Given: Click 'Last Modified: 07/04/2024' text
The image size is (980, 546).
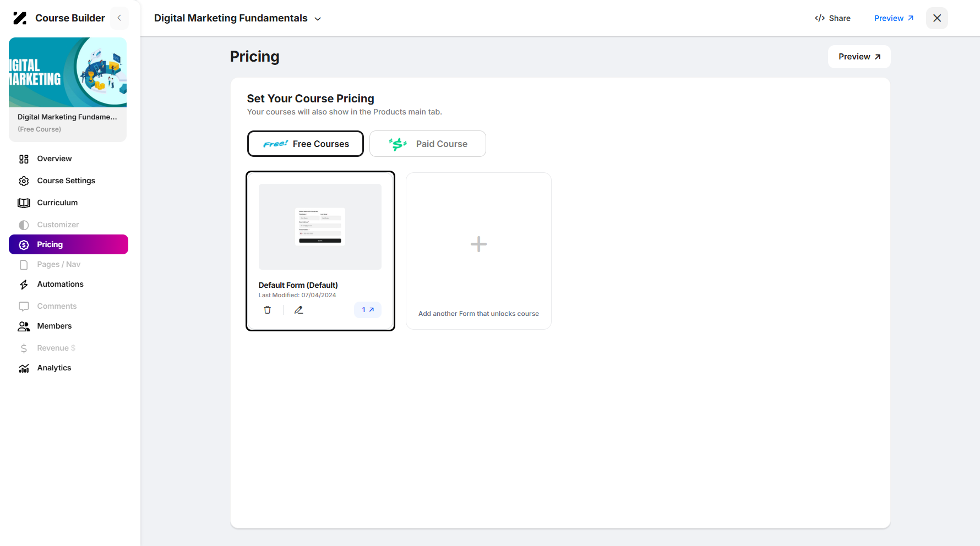Looking at the screenshot, I should pos(297,295).
